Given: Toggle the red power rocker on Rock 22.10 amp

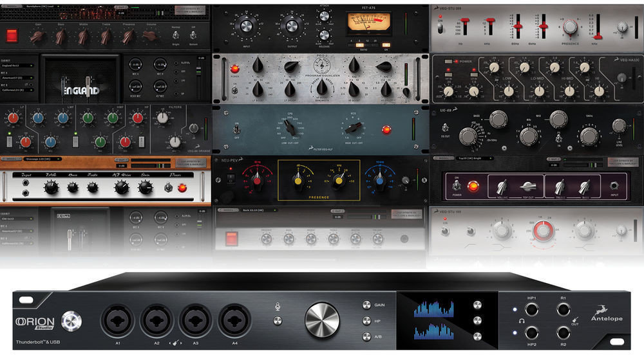Looking at the screenshot, I should pyautogui.click(x=231, y=239).
